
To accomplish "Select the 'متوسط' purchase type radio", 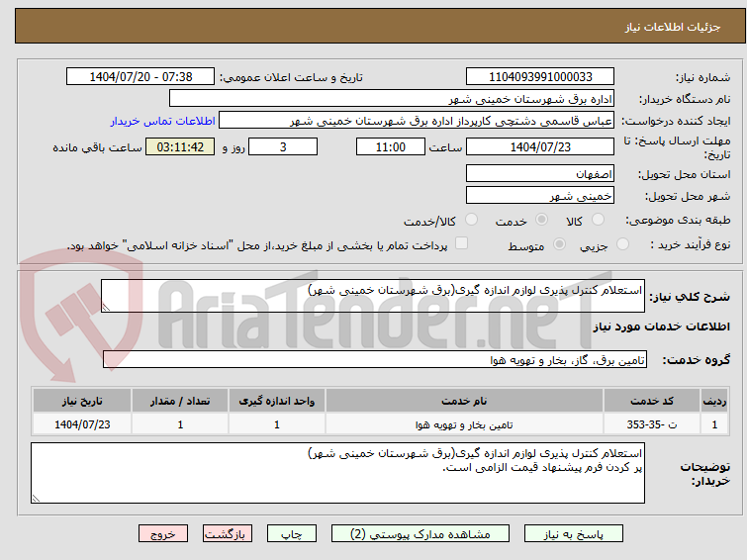I will (559, 244).
